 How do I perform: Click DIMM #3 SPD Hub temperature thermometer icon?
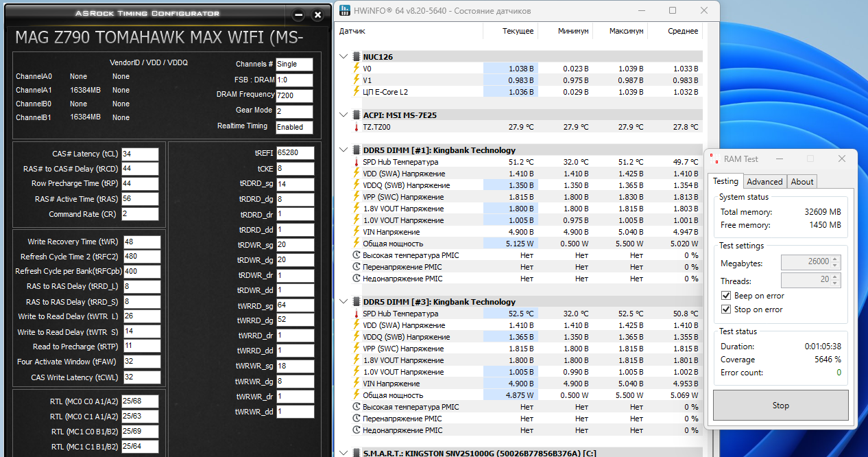[357, 314]
